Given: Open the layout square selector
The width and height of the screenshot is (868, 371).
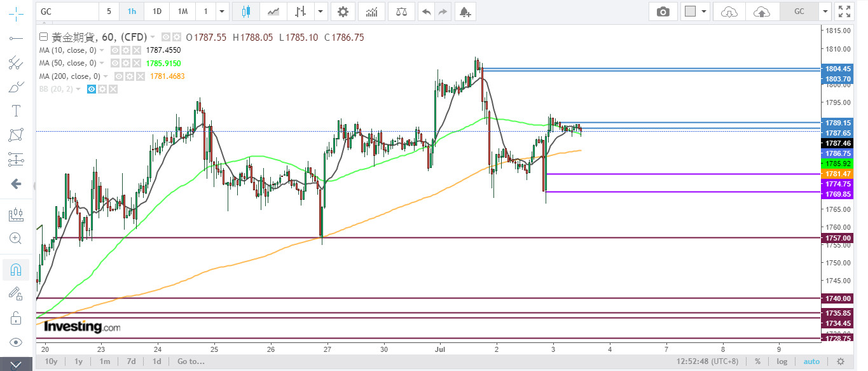Looking at the screenshot, I should [690, 11].
